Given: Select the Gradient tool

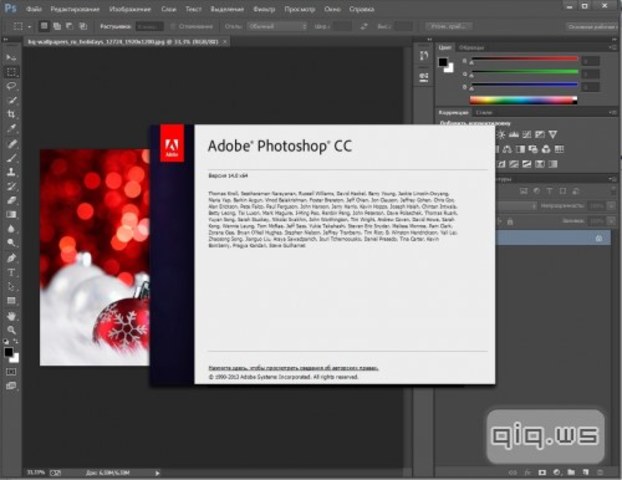Looking at the screenshot, I should coord(11,215).
